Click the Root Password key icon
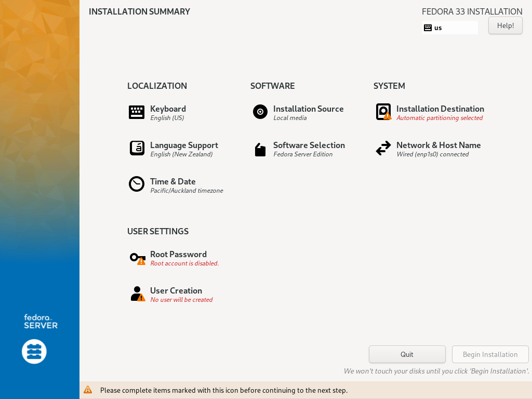The width and height of the screenshot is (532, 399). point(136,257)
